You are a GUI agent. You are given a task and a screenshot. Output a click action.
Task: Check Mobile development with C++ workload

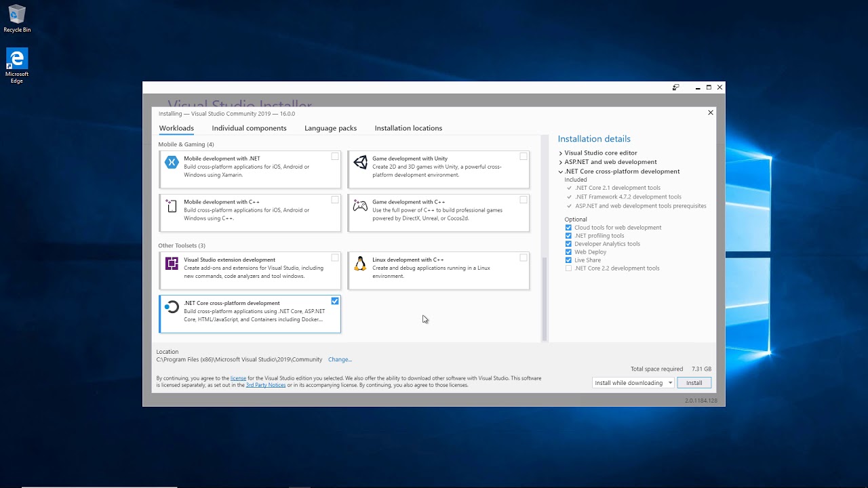(335, 199)
